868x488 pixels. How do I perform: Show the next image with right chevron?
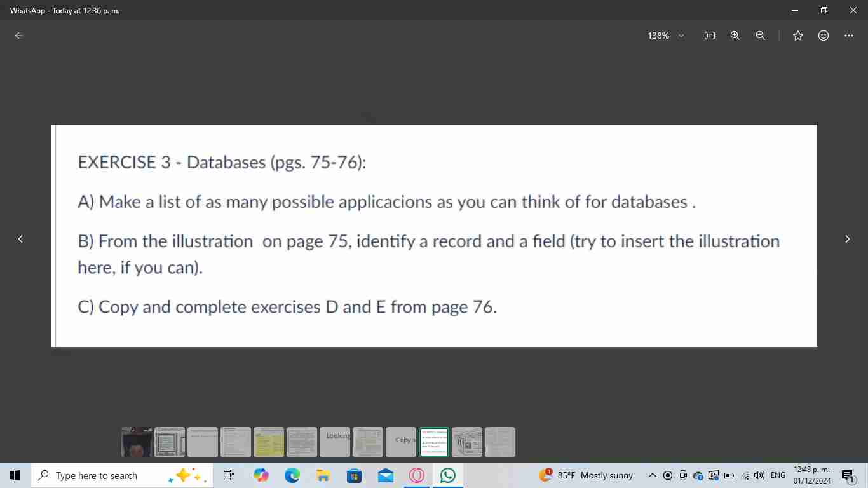(847, 239)
